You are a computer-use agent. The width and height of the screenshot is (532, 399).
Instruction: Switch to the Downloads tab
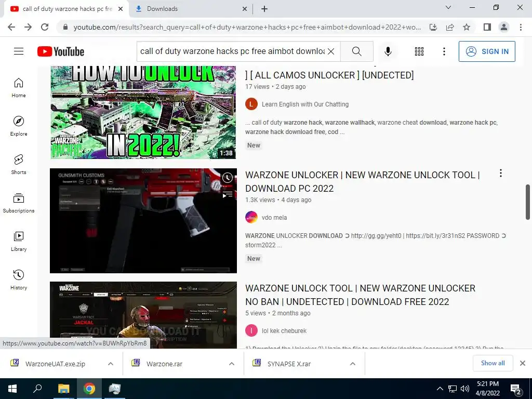pyautogui.click(x=191, y=9)
